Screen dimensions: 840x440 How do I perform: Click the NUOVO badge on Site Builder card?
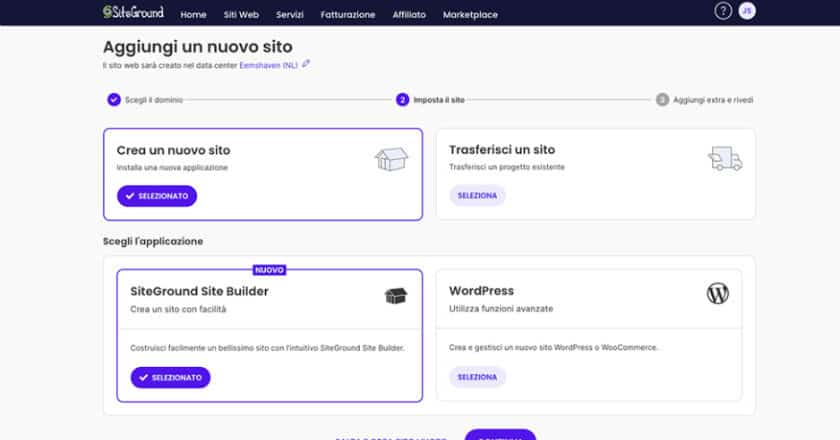pyautogui.click(x=269, y=270)
